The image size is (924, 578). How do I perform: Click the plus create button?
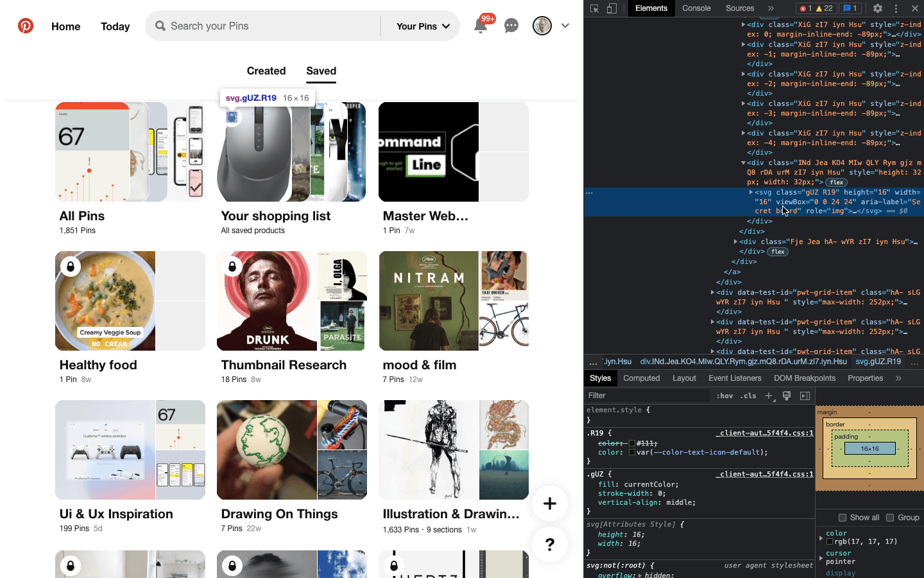550,504
